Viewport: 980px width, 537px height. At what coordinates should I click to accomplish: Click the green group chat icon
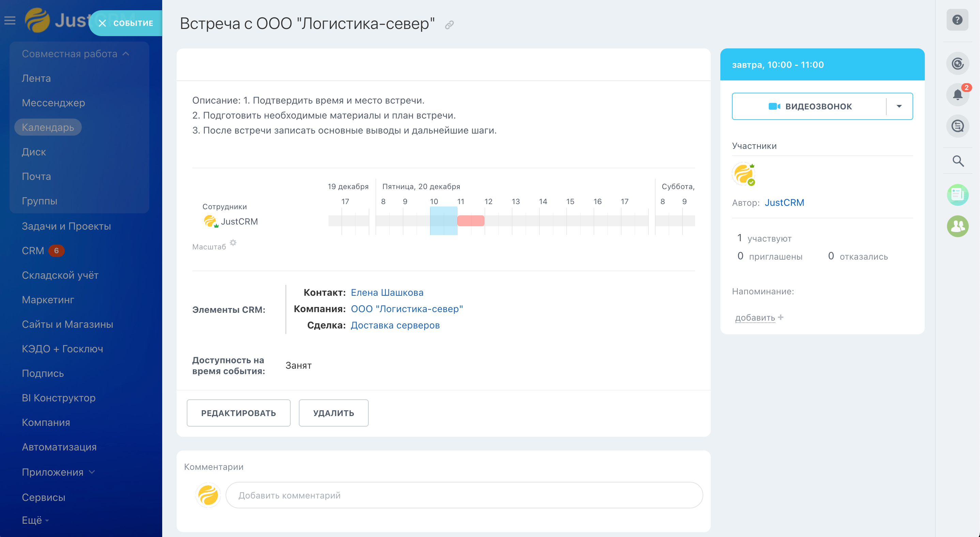[x=957, y=226]
